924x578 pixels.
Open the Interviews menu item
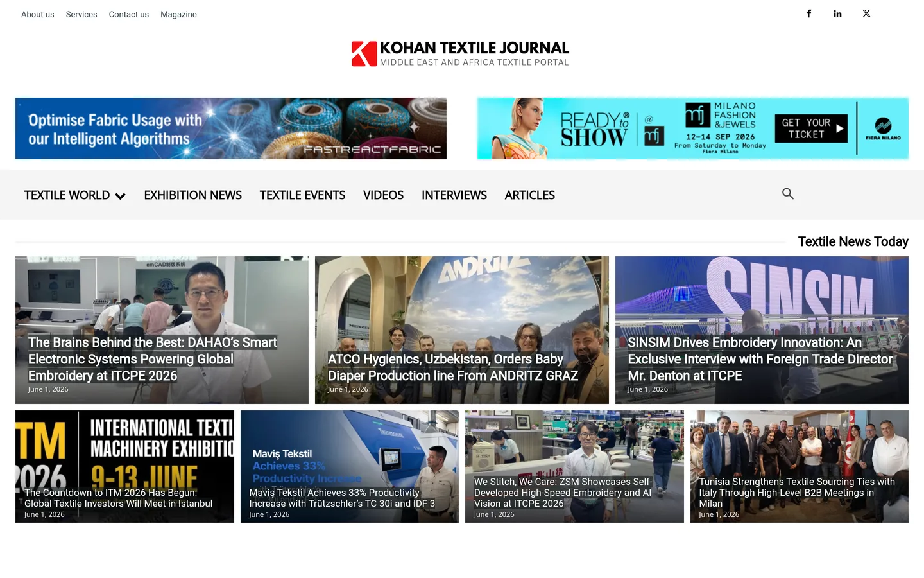[454, 195]
